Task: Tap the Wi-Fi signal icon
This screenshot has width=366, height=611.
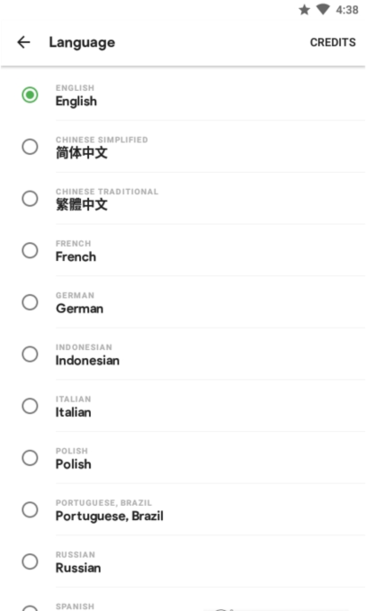Action: 323,10
